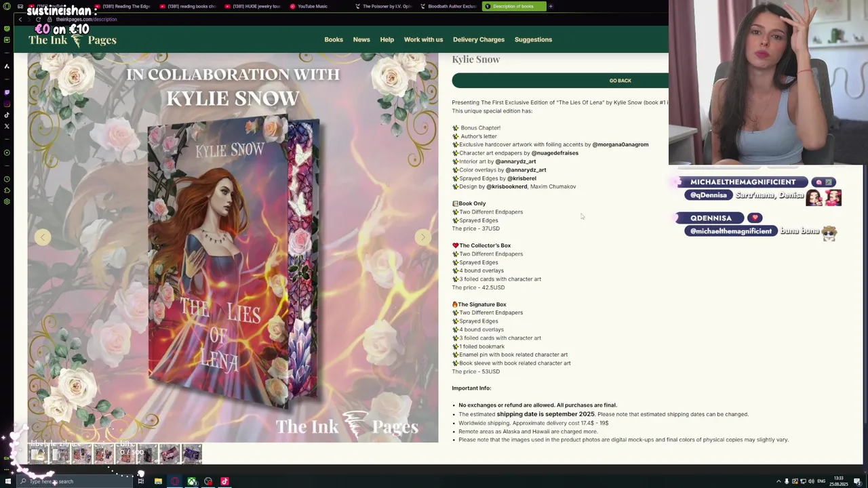Viewport: 868px width, 488px height.
Task: Click 'The Collector's Box' heading
Action: tap(486, 245)
